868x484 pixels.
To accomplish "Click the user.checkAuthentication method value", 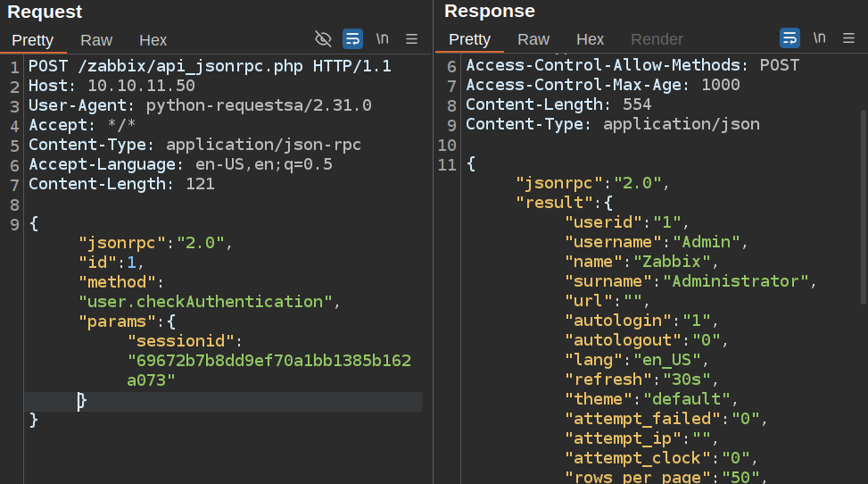I will pyautogui.click(x=205, y=302).
